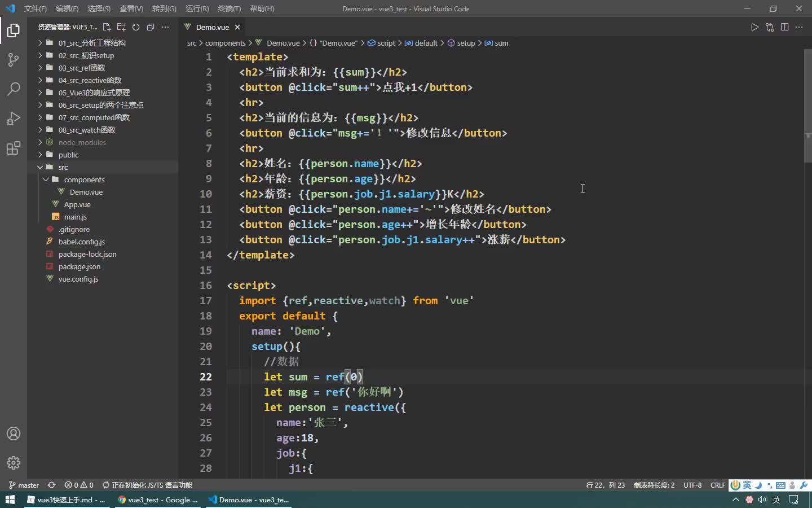Open the Extensions view
The height and width of the screenshot is (508, 812).
(x=14, y=148)
